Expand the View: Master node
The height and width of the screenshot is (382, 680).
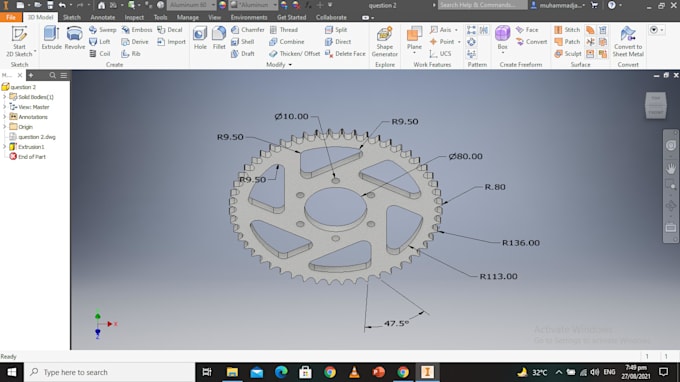click(5, 107)
